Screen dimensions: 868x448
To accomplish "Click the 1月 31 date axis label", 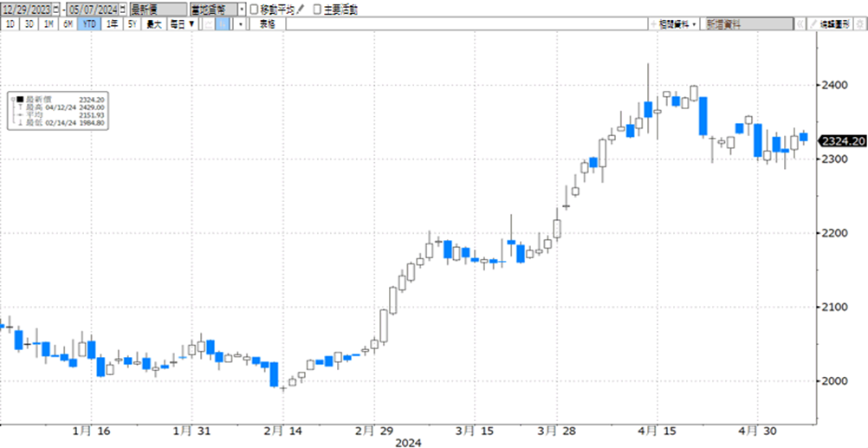I will click(191, 431).
